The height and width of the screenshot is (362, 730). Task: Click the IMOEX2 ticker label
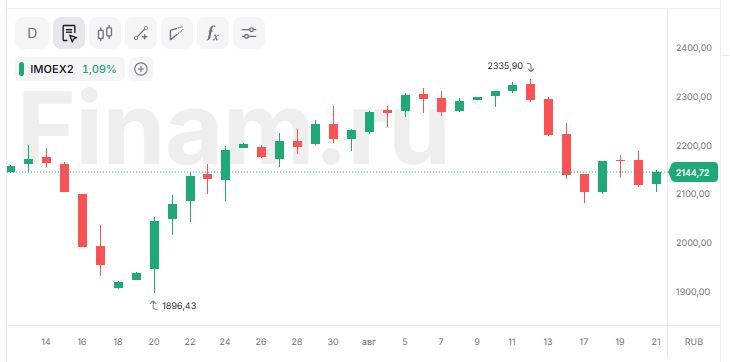pyautogui.click(x=51, y=69)
